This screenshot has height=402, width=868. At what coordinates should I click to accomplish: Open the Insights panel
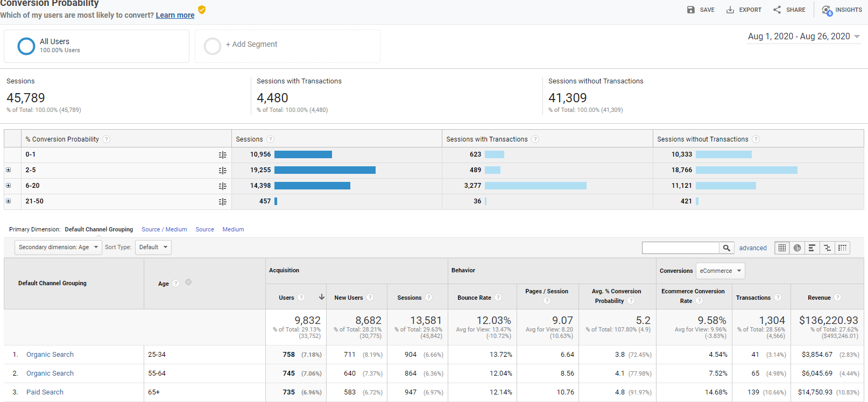827,10
